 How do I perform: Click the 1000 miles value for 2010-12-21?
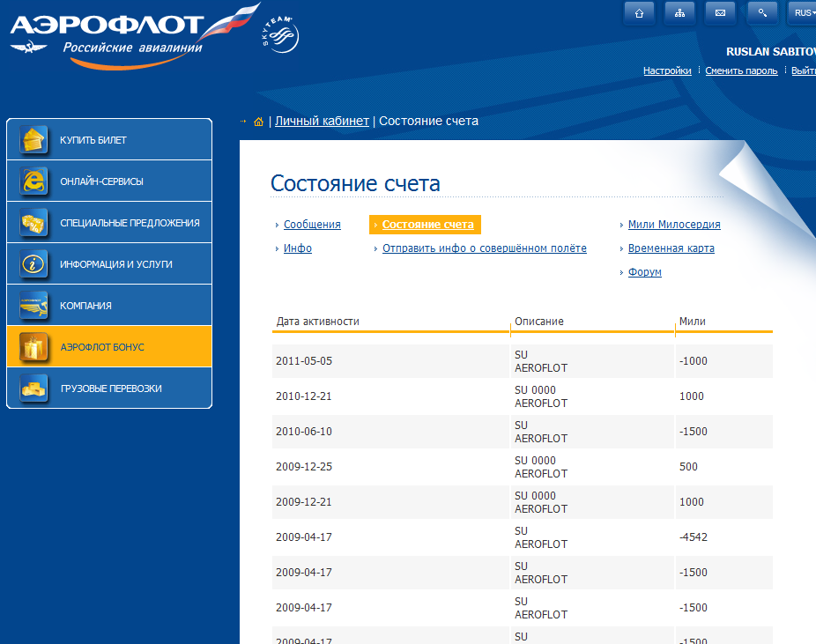692,396
